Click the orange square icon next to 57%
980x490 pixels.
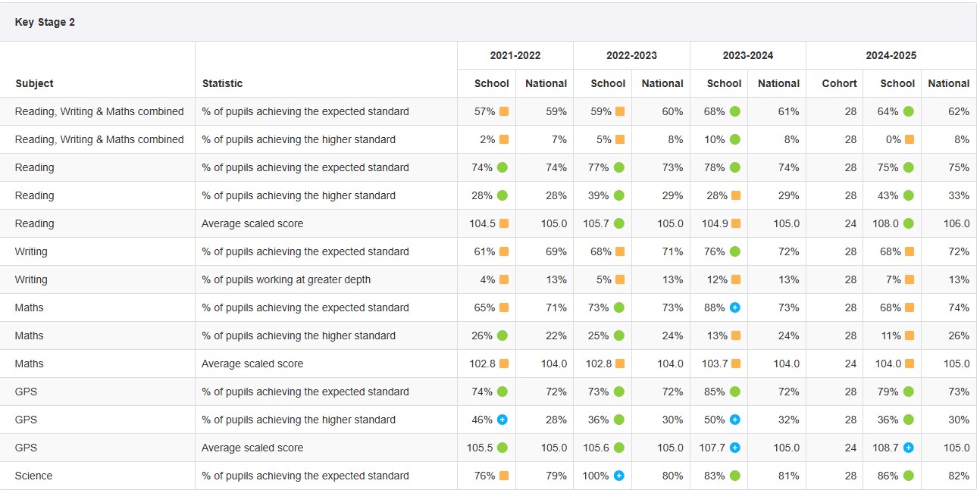(504, 111)
